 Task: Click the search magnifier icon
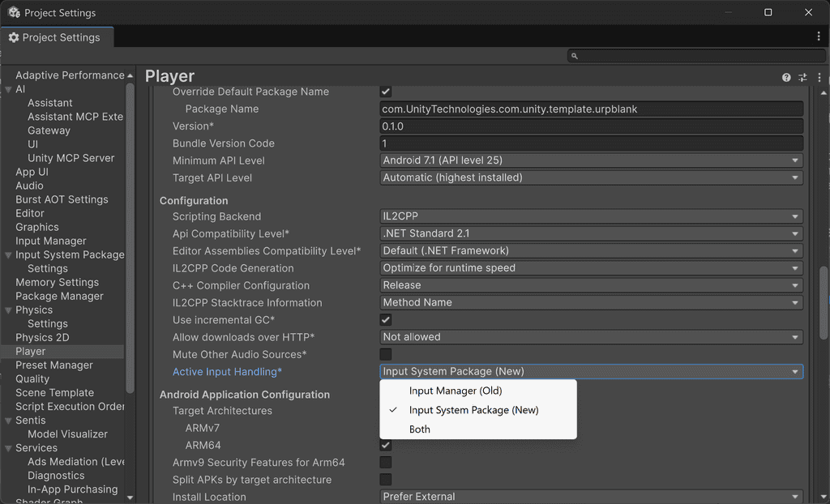(575, 56)
